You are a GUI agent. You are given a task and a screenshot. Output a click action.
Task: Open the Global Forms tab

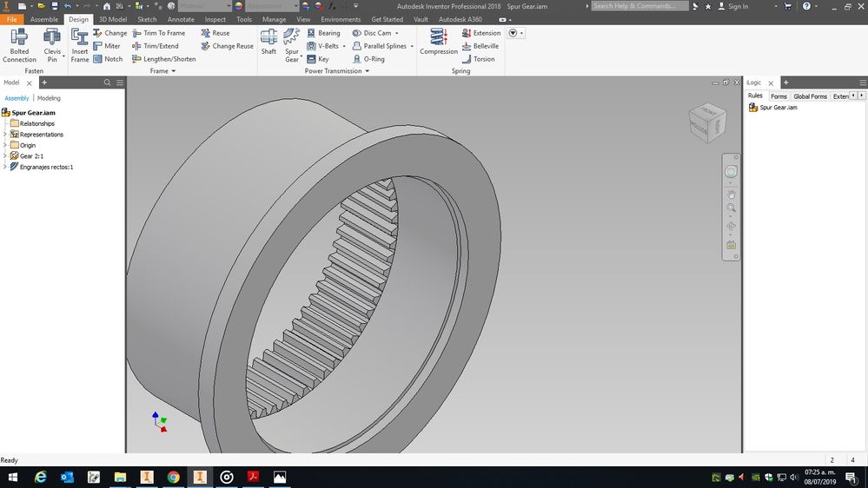(x=810, y=96)
